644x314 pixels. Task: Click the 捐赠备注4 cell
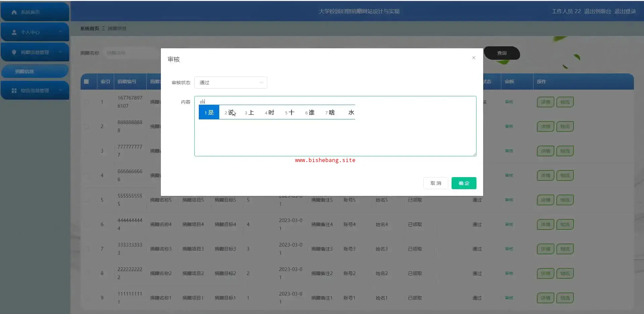click(x=322, y=224)
